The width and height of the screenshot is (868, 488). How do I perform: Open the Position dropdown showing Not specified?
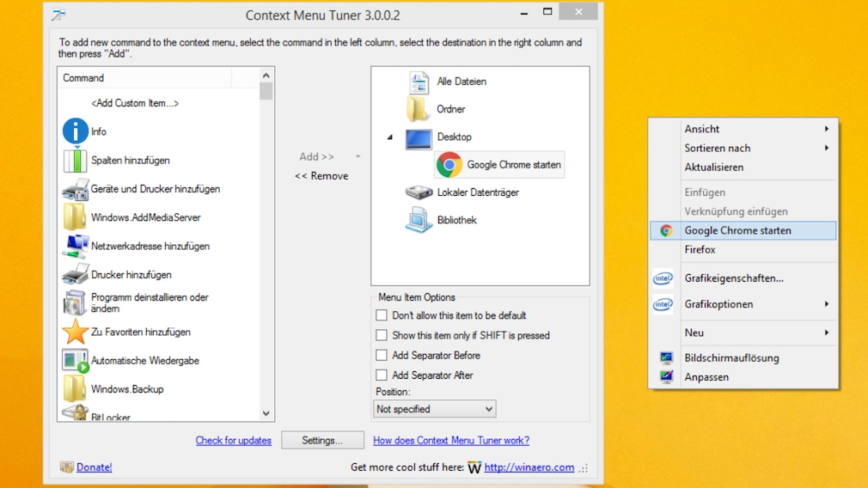point(435,409)
